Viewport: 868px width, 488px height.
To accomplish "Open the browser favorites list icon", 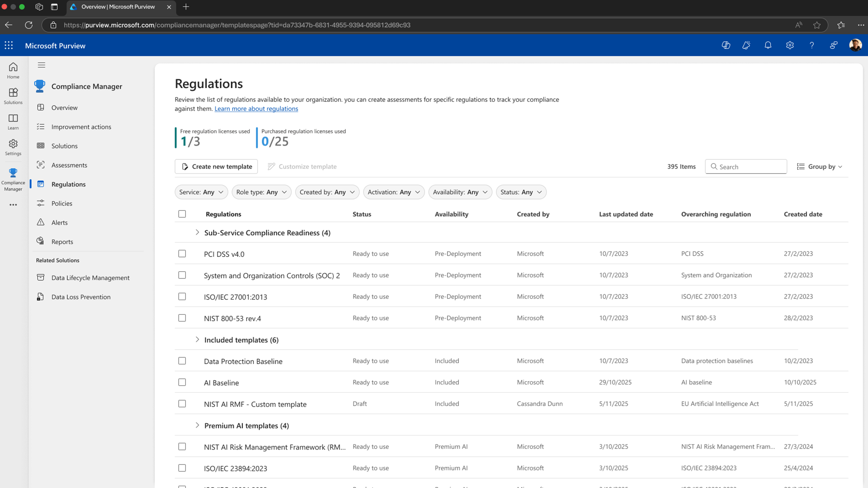I will coord(841,25).
